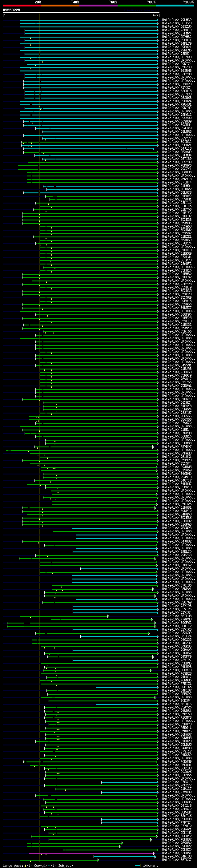
Task: Click the green ~80% identity legend bar
Action: (137, 6)
